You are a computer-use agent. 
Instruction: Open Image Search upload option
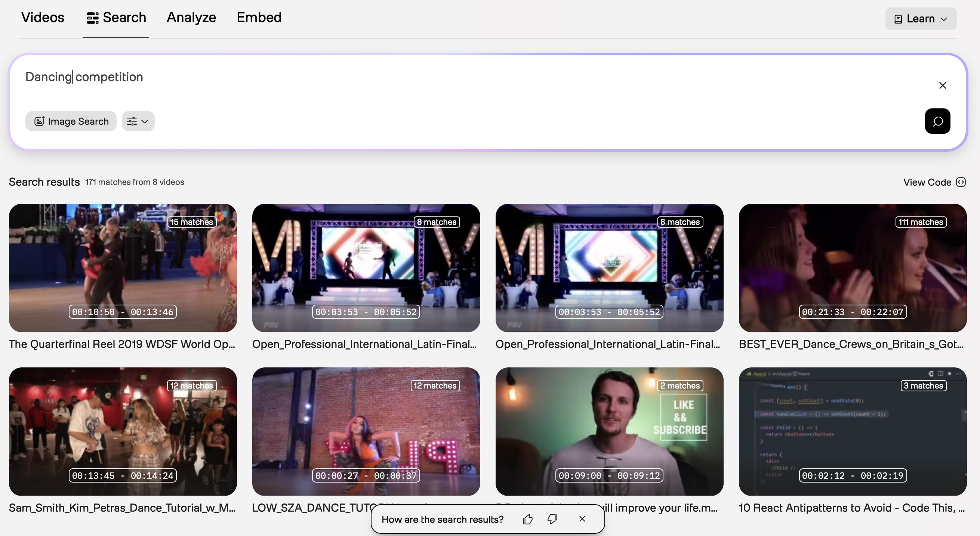[71, 121]
